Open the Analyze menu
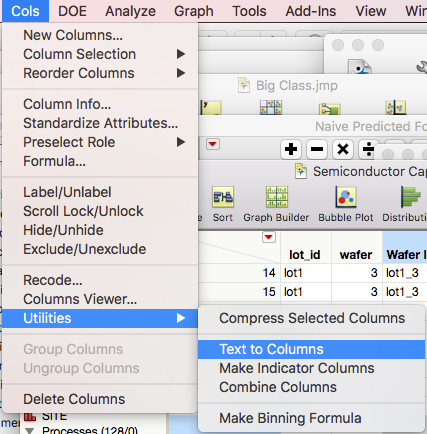The width and height of the screenshot is (427, 434). pyautogui.click(x=130, y=11)
